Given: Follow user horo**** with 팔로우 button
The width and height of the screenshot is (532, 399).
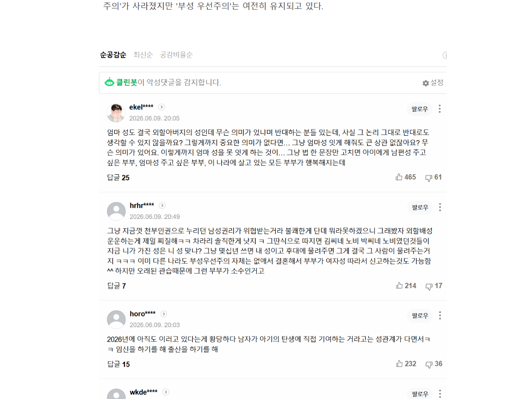Looking at the screenshot, I should pos(420,316).
